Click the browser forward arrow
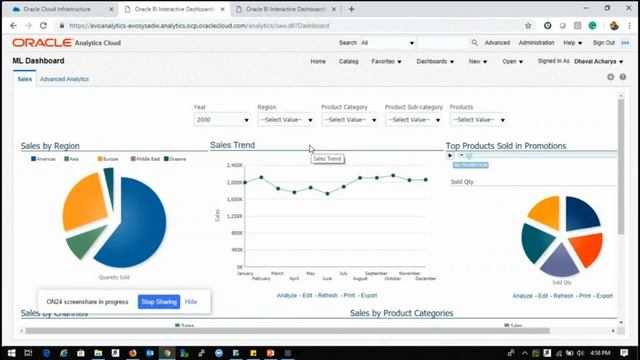Viewport: 640px width, 360px height. click(28, 26)
